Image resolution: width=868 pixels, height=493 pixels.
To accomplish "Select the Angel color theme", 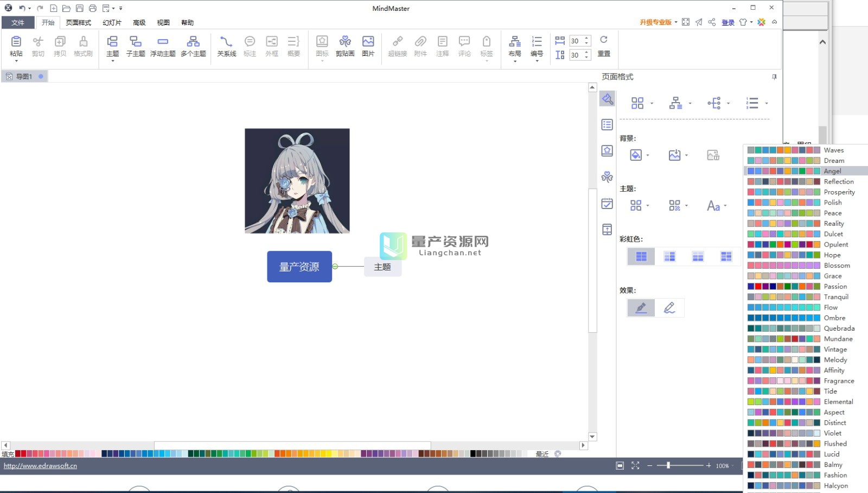I will point(806,171).
